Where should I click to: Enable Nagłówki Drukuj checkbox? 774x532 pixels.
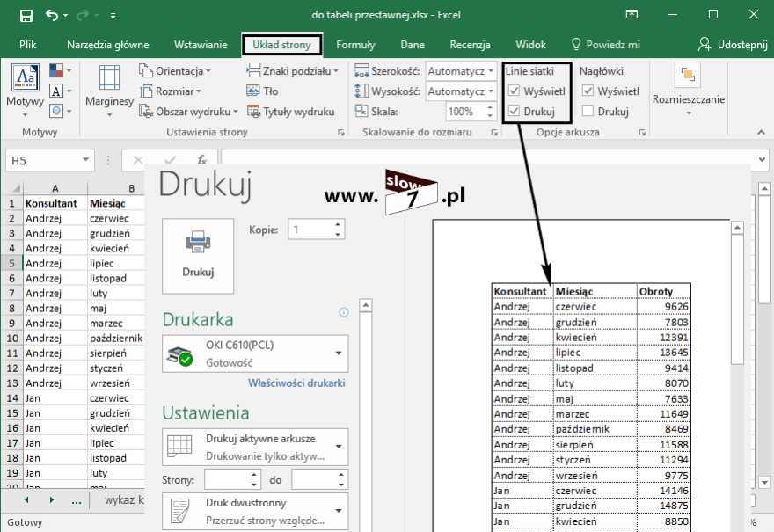[x=588, y=111]
